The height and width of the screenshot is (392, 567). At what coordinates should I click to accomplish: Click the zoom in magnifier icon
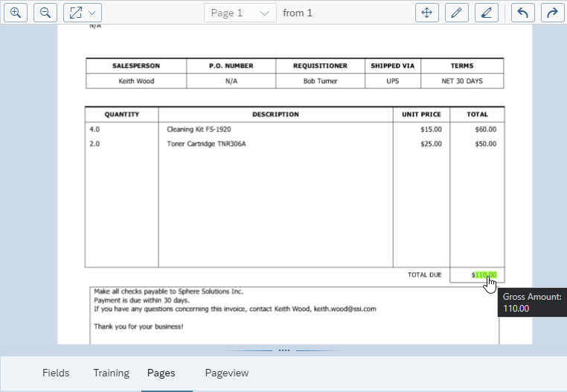pyautogui.click(x=16, y=13)
